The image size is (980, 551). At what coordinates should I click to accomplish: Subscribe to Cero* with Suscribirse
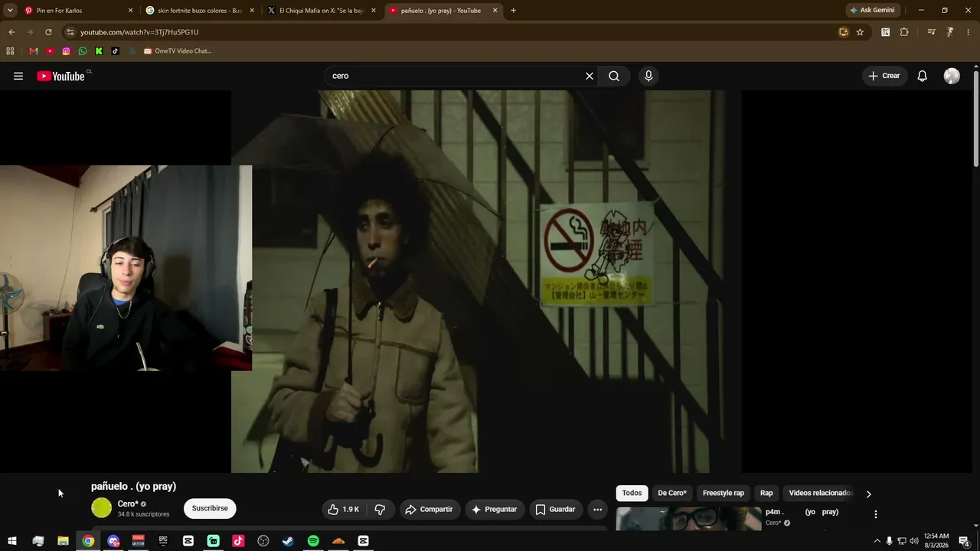[x=210, y=508]
